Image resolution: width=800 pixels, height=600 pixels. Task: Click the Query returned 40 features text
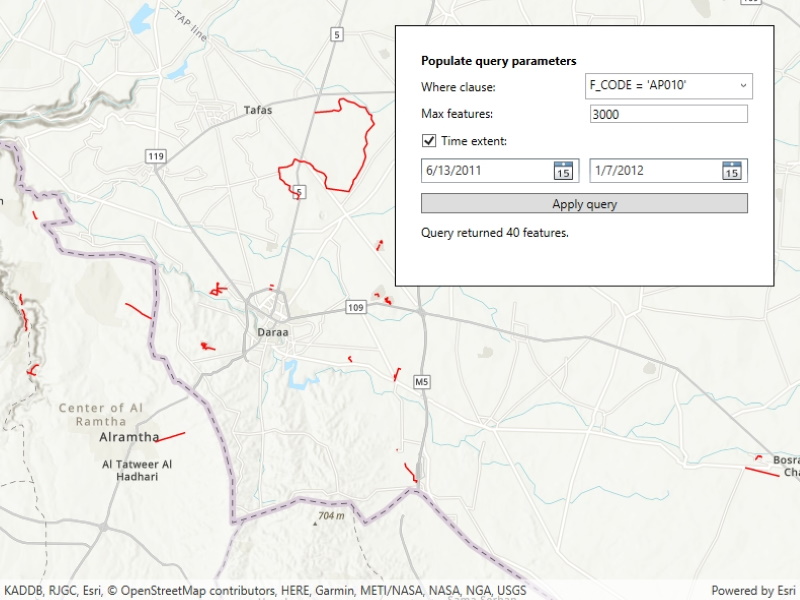[494, 233]
